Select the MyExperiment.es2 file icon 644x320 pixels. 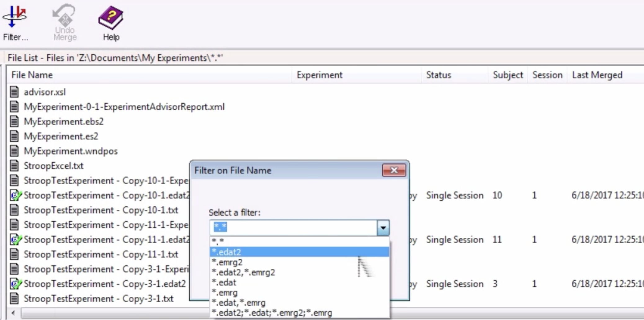click(14, 136)
